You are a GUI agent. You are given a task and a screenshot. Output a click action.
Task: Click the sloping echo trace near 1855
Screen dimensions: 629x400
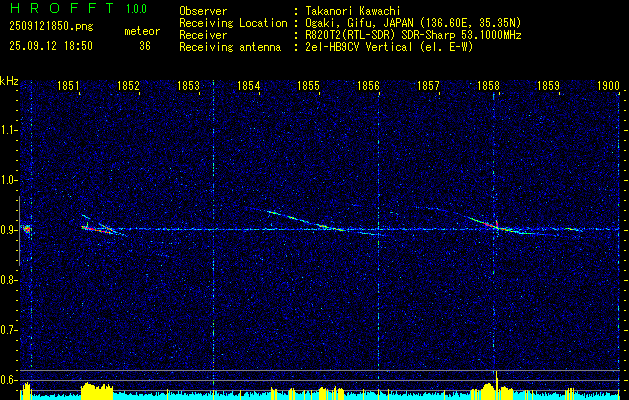pyautogui.click(x=305, y=222)
